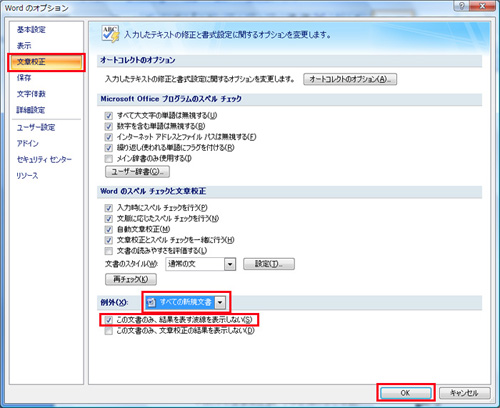Click the オートコレクトのオプション button

350,79
